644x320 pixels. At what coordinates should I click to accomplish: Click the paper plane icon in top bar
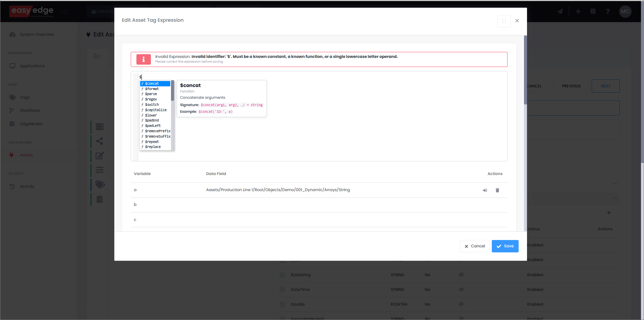click(560, 11)
